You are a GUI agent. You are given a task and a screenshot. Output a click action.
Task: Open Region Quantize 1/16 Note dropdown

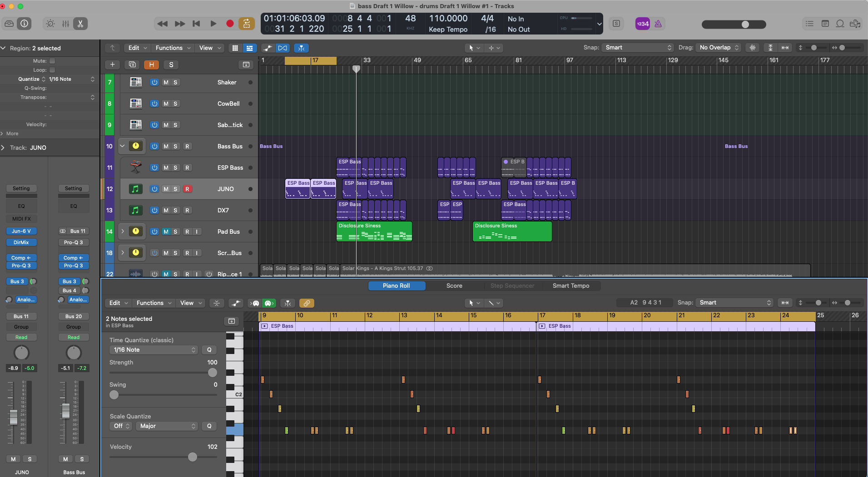[x=71, y=79]
